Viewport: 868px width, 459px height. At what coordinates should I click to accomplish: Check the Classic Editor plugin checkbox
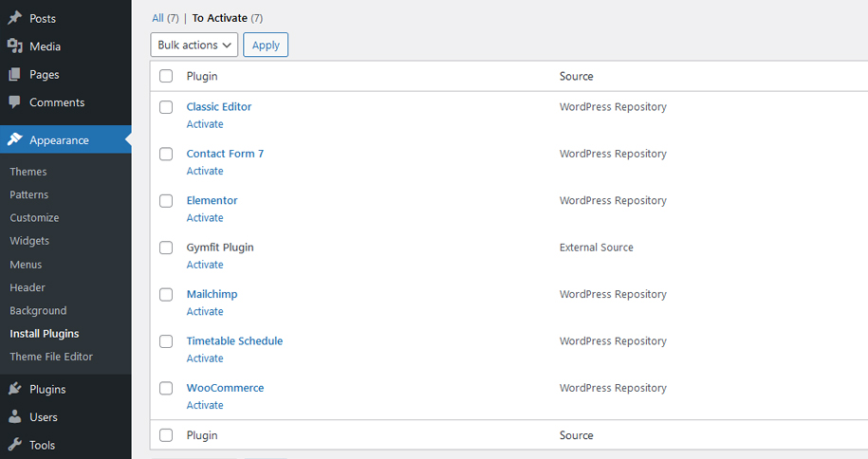pos(166,107)
